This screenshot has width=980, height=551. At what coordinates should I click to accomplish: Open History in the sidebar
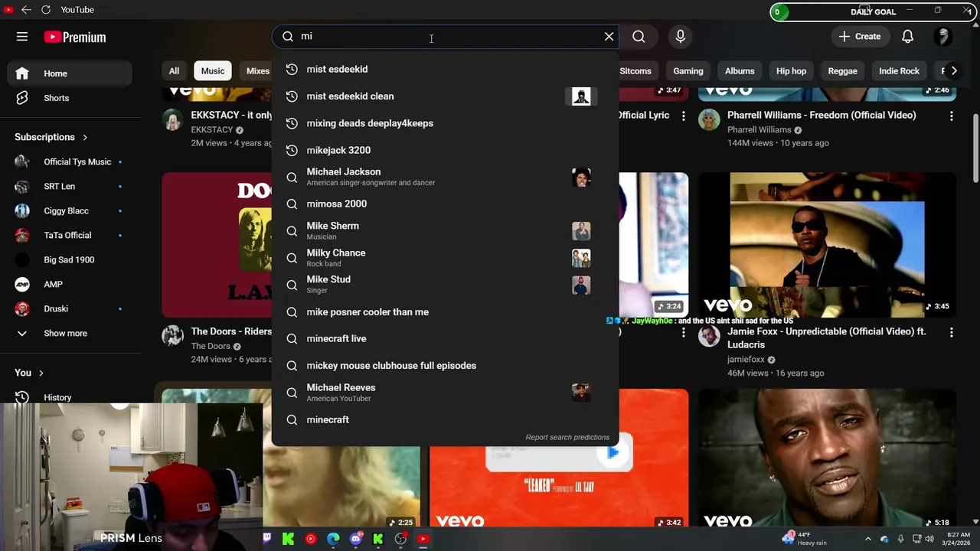pyautogui.click(x=70, y=397)
